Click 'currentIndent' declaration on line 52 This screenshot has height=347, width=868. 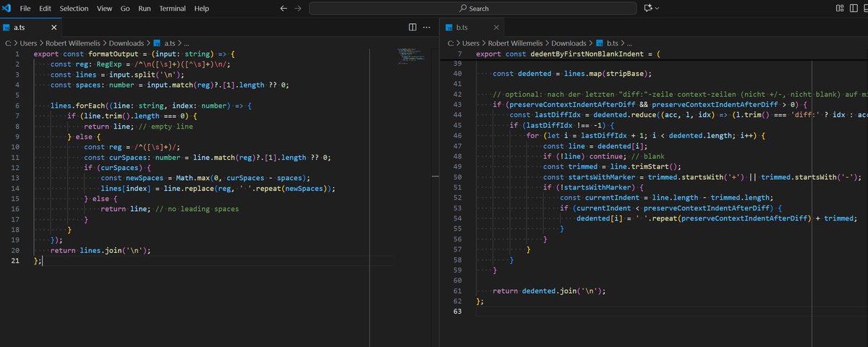coord(613,197)
